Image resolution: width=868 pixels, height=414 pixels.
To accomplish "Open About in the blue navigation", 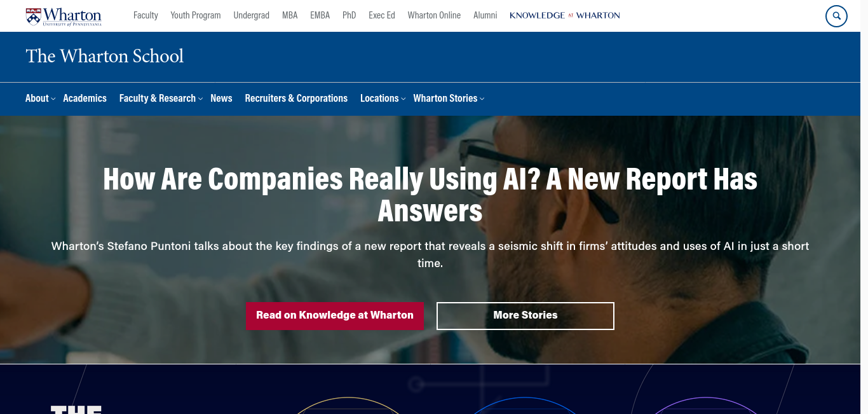I will pos(37,98).
